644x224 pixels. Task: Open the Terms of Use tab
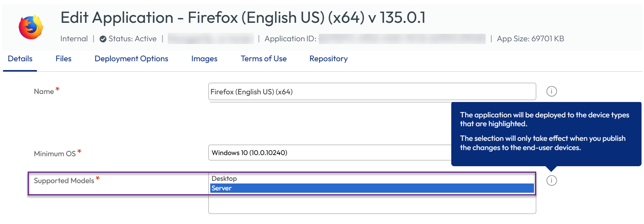click(263, 58)
